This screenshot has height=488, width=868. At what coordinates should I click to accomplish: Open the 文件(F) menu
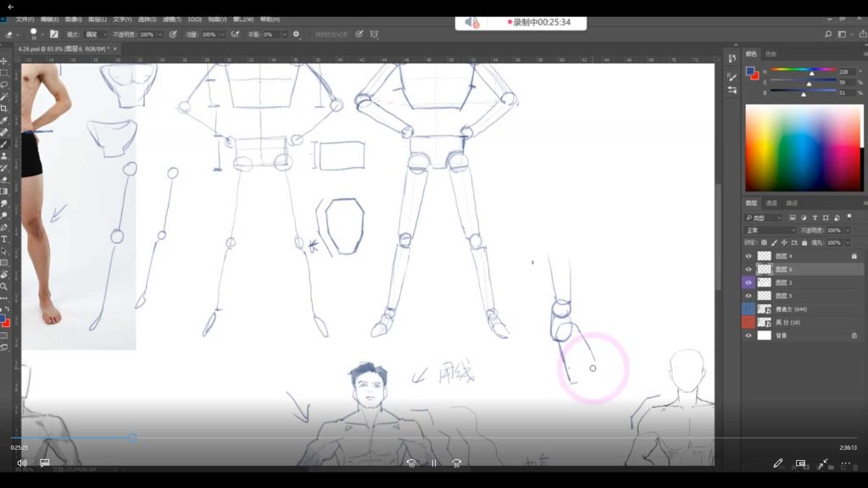(25, 19)
